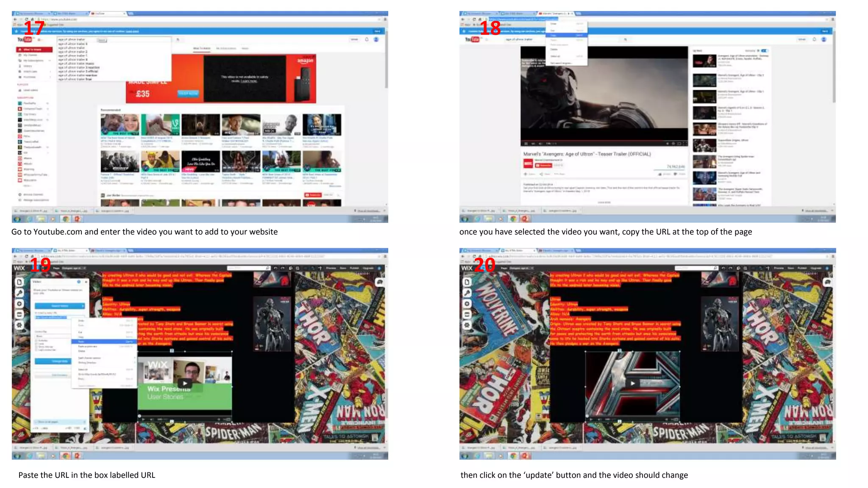
Task: Toggle Autoplay checkbox in Wix Video panel
Action: (x=36, y=341)
